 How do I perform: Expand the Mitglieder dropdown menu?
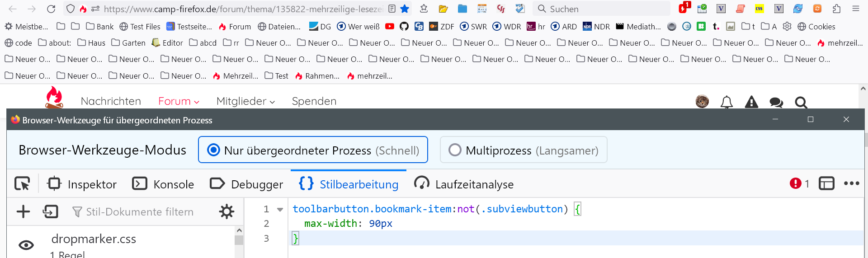(x=245, y=101)
